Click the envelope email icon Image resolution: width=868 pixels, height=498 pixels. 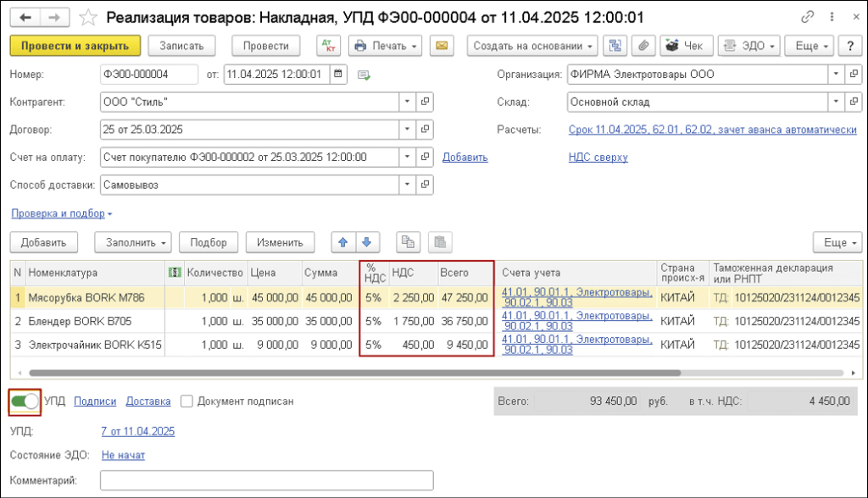[x=442, y=46]
